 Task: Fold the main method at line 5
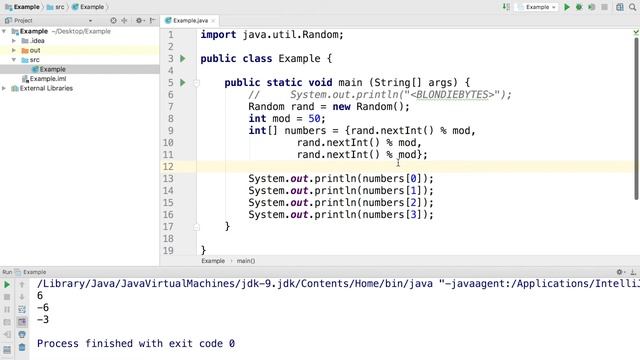[x=196, y=83]
